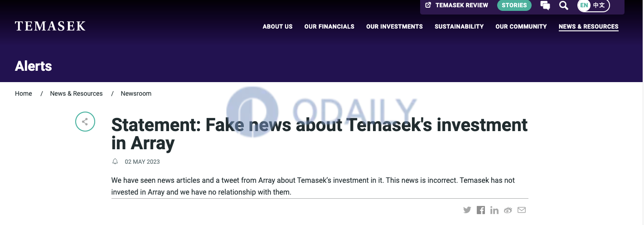Share the statement via email envelope icon
Viewport: 644px width, 225px height.
(522, 210)
